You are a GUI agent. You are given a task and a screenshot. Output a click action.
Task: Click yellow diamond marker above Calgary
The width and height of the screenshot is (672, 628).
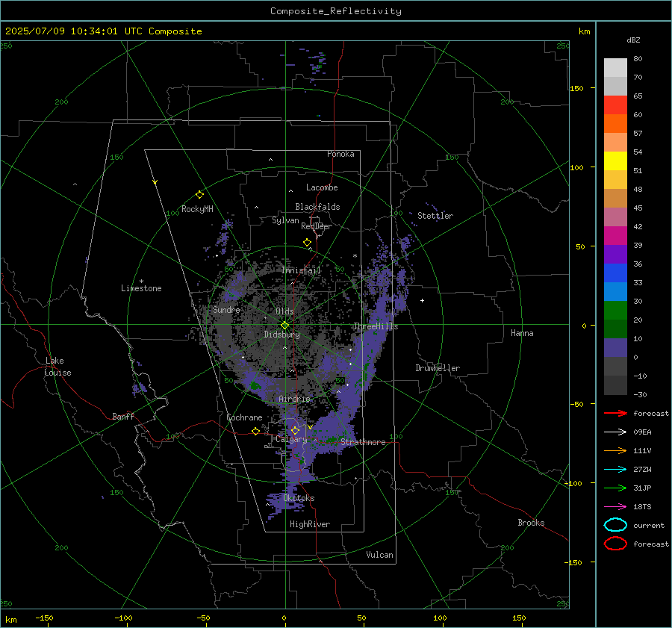295,430
